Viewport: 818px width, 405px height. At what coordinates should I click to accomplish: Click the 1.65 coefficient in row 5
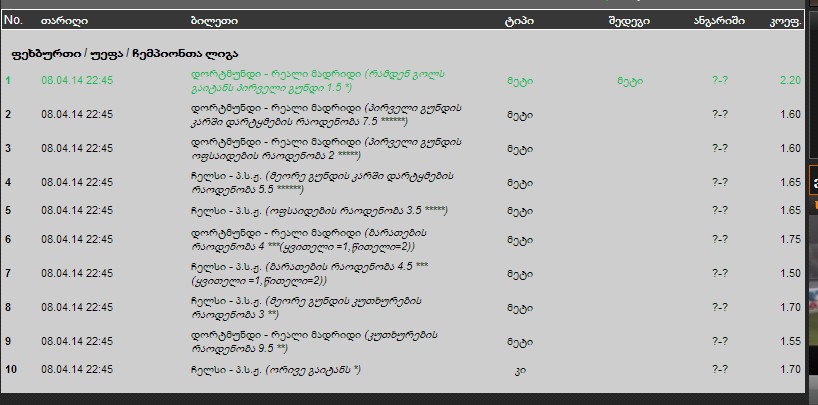pyautogui.click(x=790, y=210)
